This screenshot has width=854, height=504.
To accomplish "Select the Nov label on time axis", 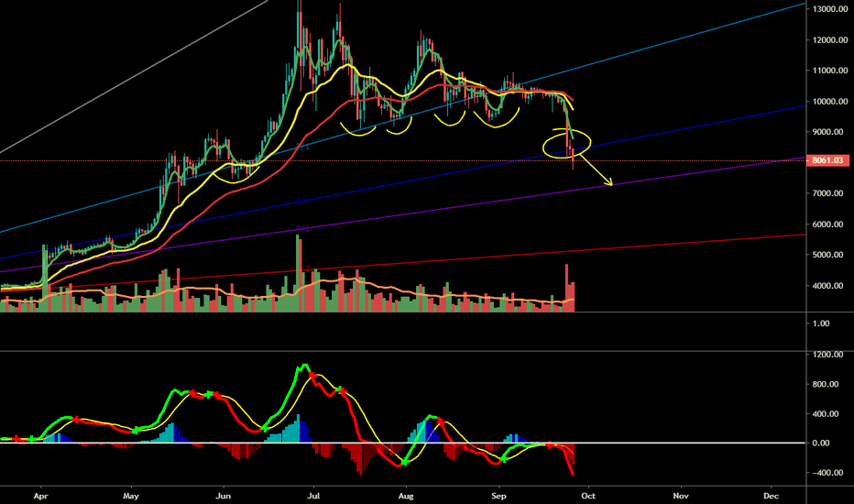I will (681, 496).
